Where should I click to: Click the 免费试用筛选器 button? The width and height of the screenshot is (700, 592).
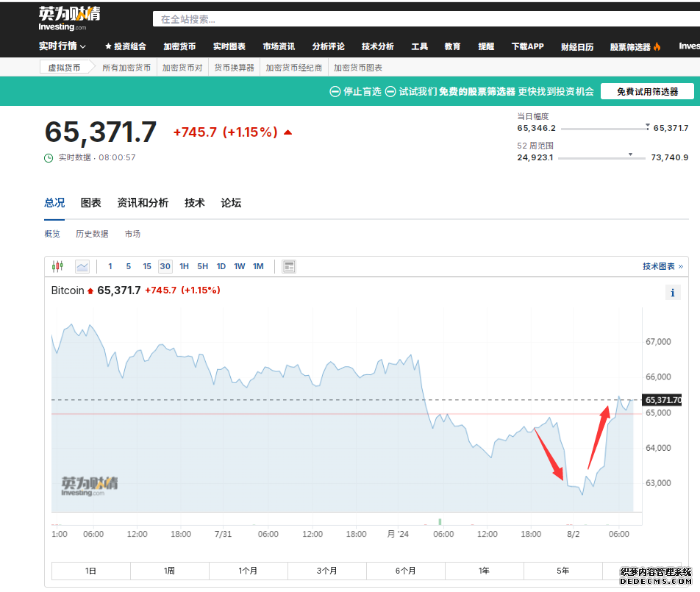click(x=647, y=91)
